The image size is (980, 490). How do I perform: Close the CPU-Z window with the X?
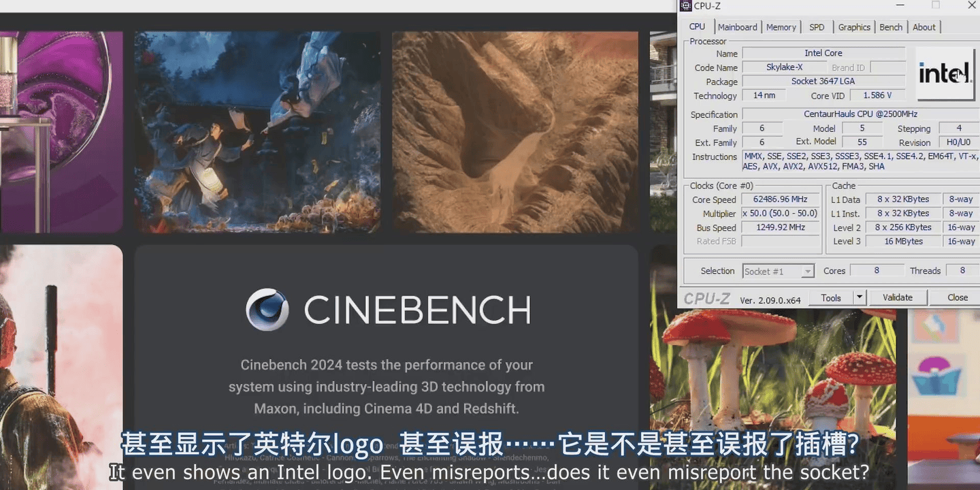[972, 5]
